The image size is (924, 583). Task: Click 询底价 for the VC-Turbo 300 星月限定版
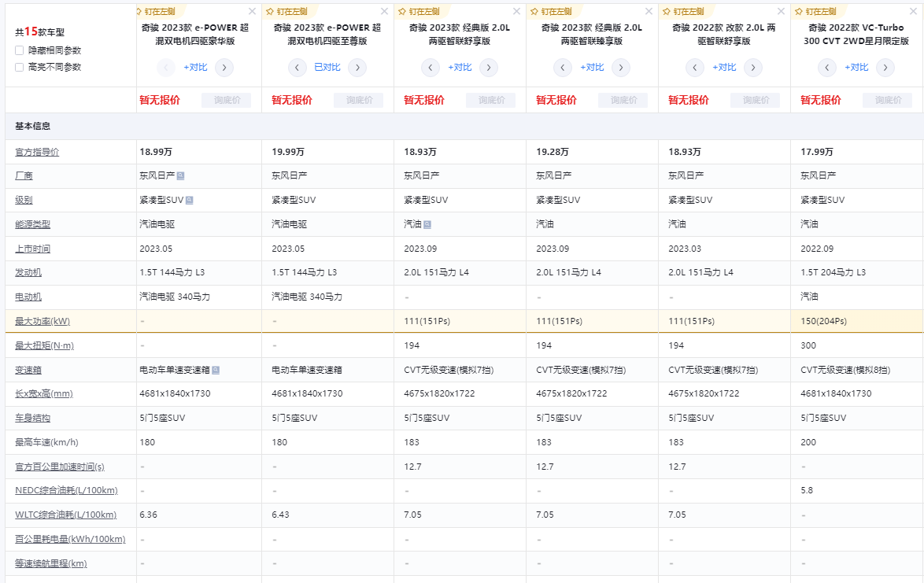[x=888, y=100]
